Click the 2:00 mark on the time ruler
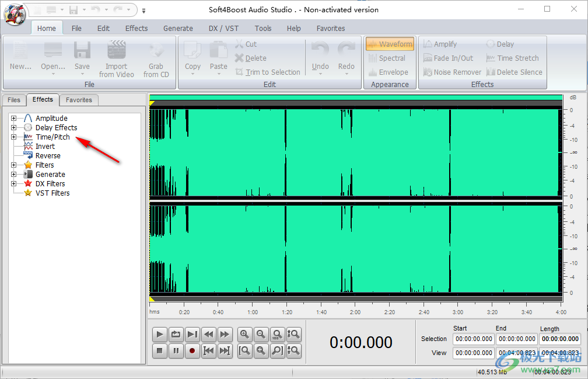Viewport: 588px width, 379px height. [x=355, y=312]
